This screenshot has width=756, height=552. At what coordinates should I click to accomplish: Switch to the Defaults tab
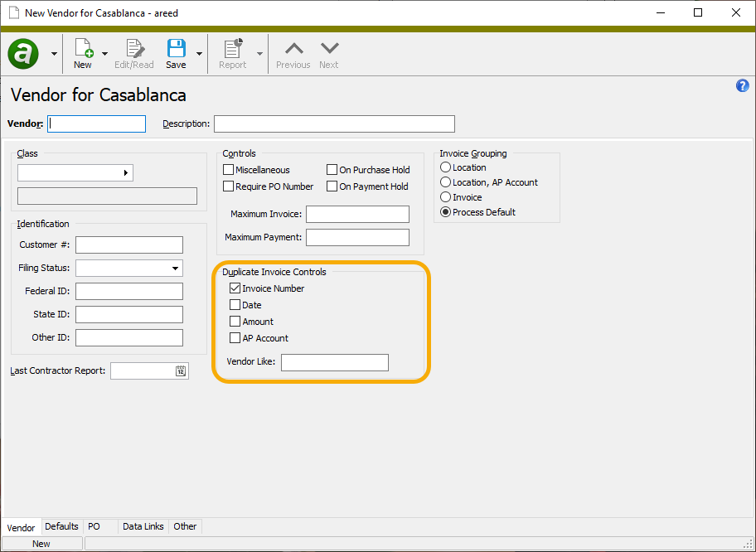click(61, 526)
